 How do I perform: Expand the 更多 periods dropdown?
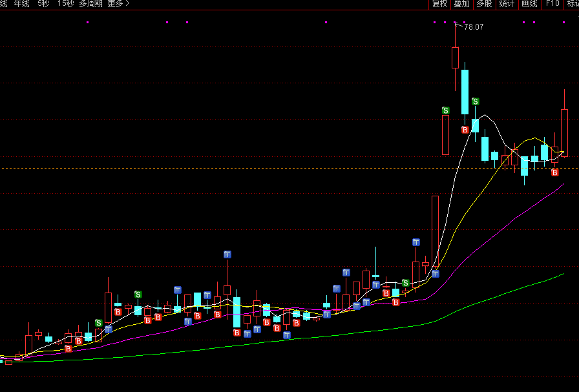click(x=118, y=4)
